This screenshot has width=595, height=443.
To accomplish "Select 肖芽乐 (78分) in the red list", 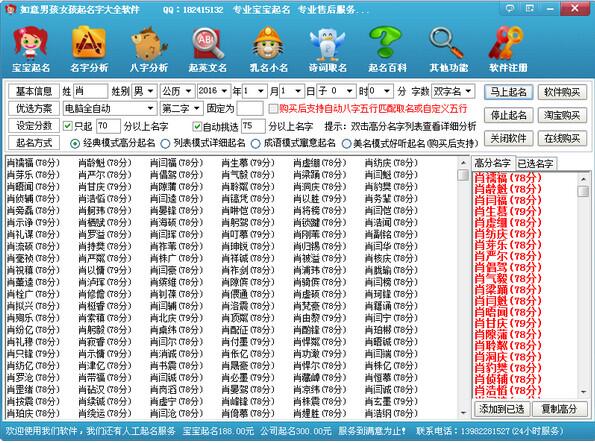I will [x=508, y=245].
